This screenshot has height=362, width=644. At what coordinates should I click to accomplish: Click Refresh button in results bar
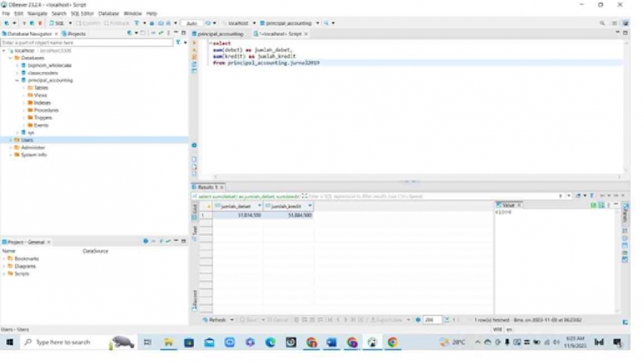click(x=215, y=320)
